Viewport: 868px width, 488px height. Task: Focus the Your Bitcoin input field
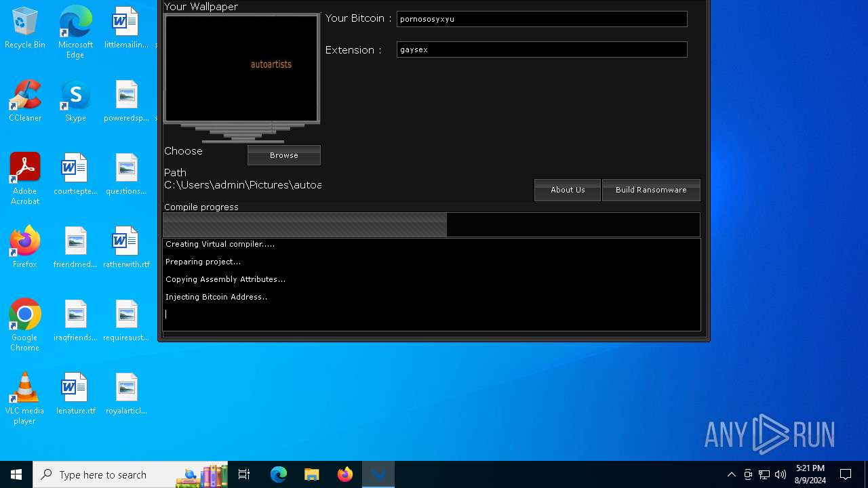[542, 19]
